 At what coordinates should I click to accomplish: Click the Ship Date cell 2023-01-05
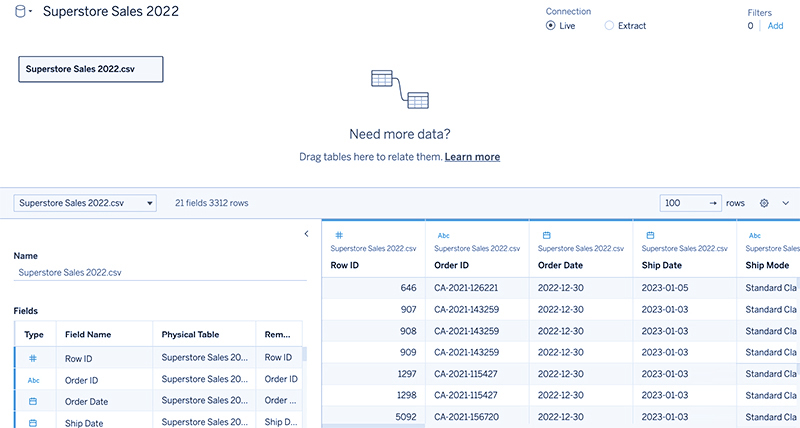coord(685,288)
